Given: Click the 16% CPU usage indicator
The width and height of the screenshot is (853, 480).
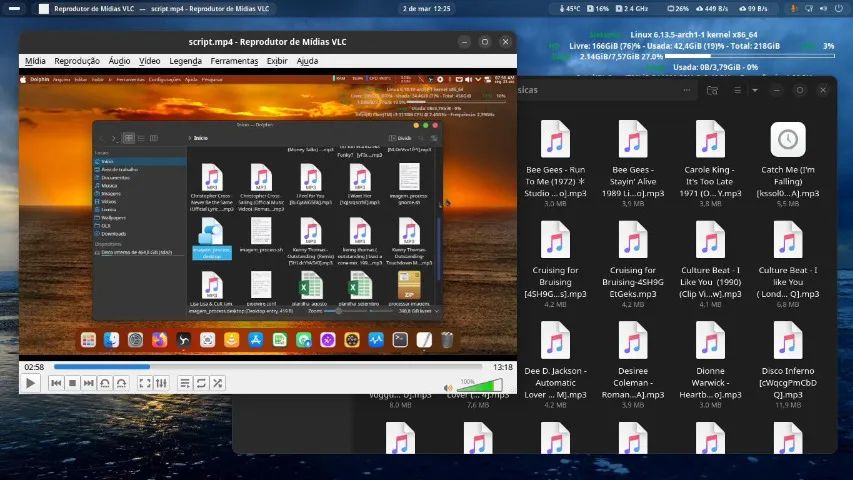Looking at the screenshot, I should tap(598, 9).
